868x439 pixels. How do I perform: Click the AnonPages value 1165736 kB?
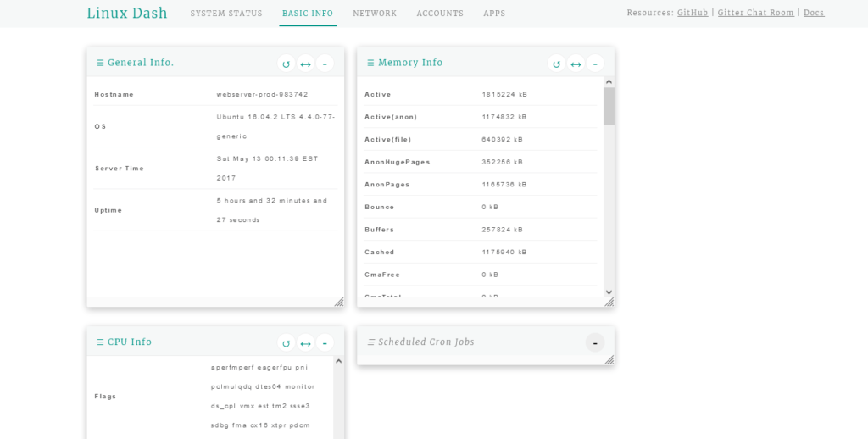coord(504,185)
